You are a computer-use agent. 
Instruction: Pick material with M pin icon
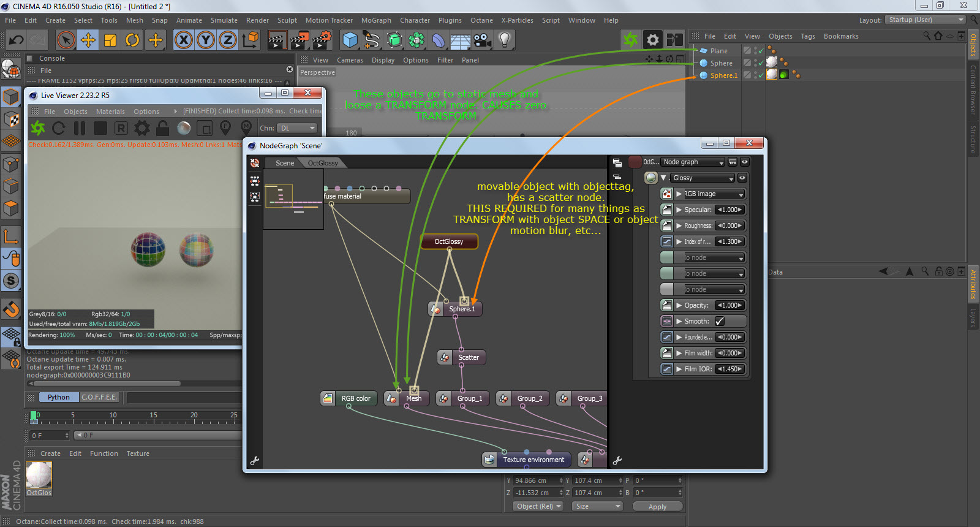(x=246, y=128)
